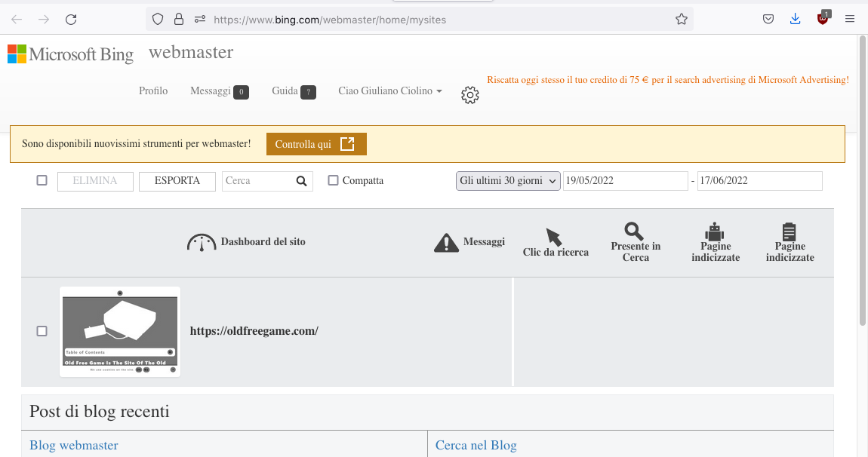868x457 pixels.
Task: Reload the page with refresh icon
Action: 71,20
